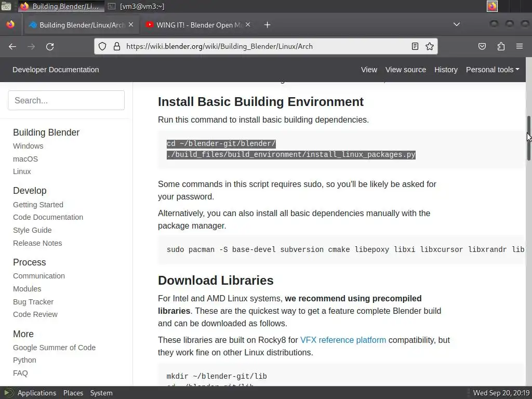Image resolution: width=532 pixels, height=399 pixels.
Task: Click the mkdir ~/blender-git/lib command
Action: [x=217, y=376]
